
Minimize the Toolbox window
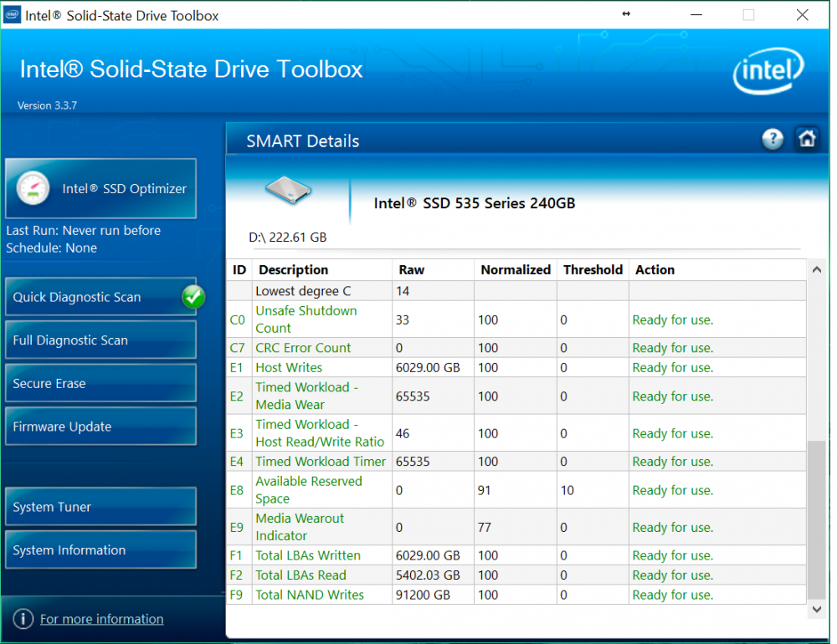696,14
